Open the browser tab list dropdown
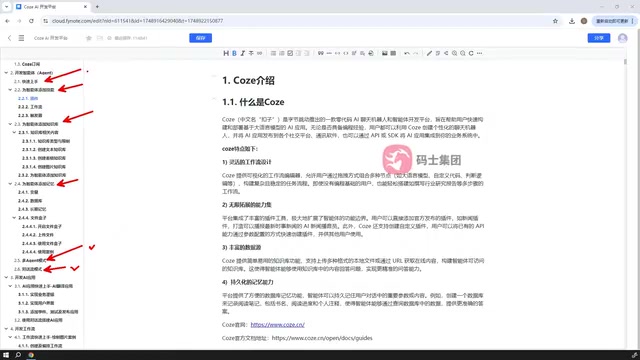This screenshot has width=640, height=360. click(x=6, y=7)
